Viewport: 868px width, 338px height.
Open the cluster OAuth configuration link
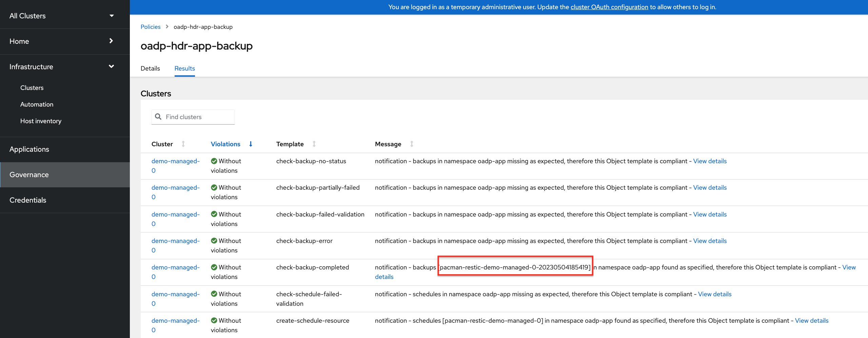(609, 7)
